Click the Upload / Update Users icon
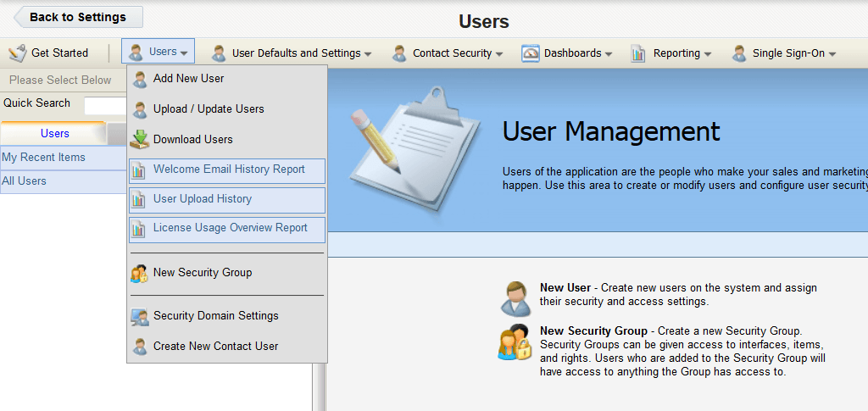This screenshot has width=868, height=411. [140, 109]
